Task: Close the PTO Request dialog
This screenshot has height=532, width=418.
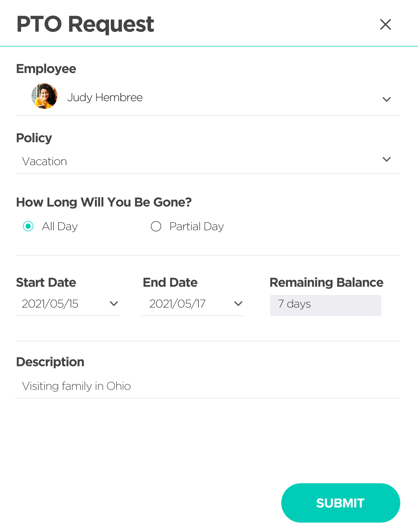Action: click(x=385, y=24)
